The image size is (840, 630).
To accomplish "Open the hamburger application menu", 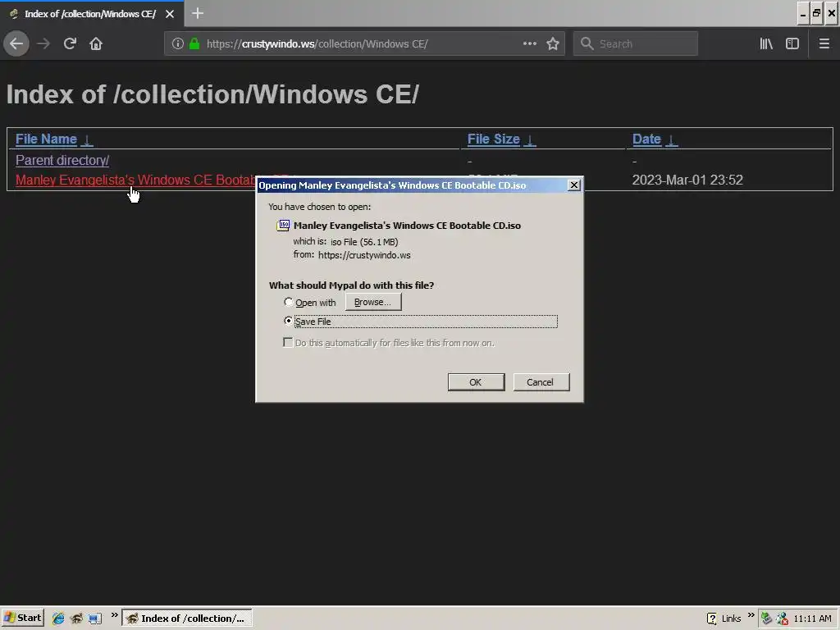I will [x=824, y=43].
